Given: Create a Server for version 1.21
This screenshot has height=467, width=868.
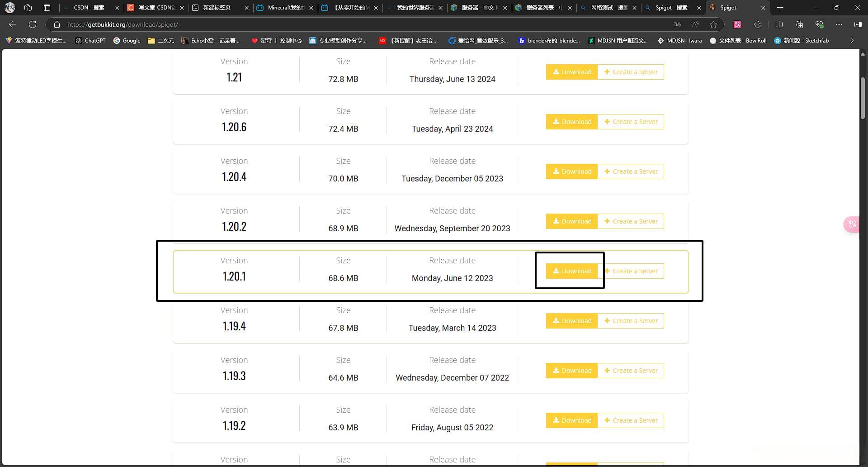Looking at the screenshot, I should pos(631,72).
